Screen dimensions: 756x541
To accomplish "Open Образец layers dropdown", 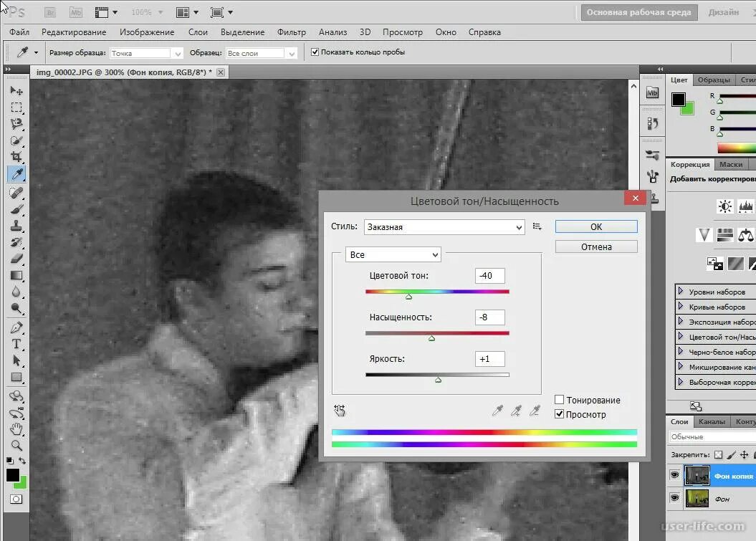I will (x=262, y=53).
